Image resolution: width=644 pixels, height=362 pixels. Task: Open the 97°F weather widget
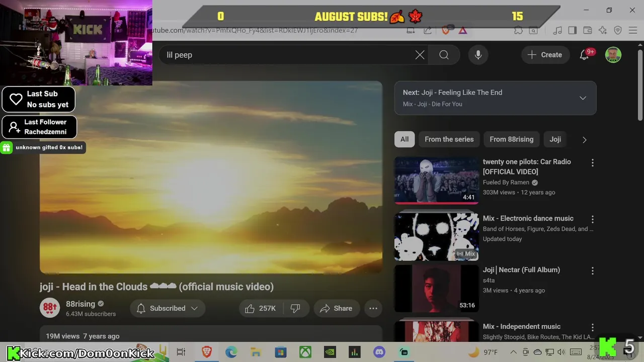point(483,352)
